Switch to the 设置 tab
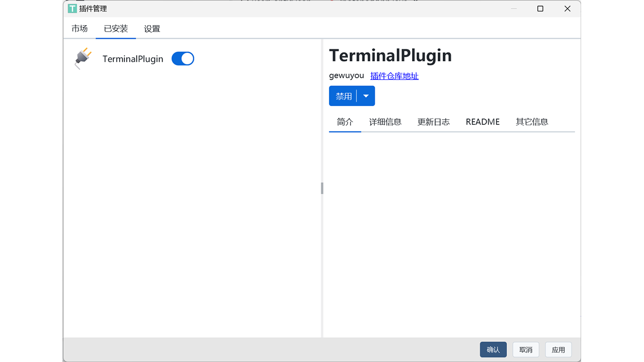 (x=151, y=29)
